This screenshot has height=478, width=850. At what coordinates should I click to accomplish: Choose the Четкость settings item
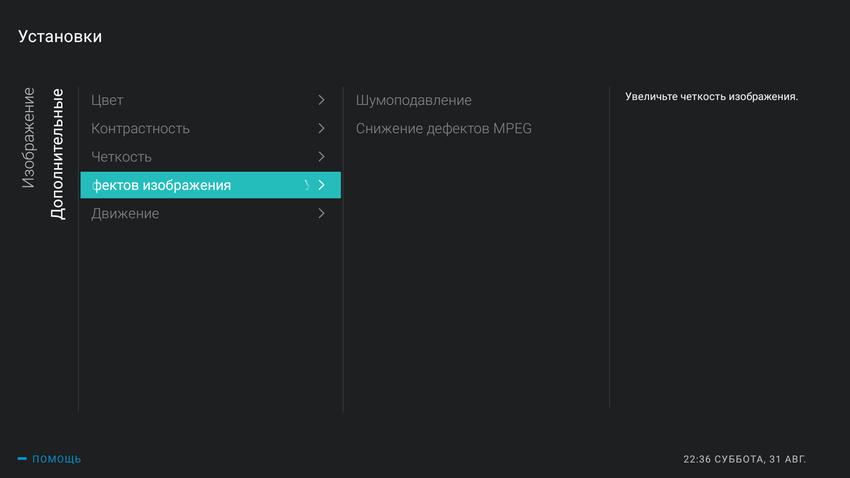[121, 157]
